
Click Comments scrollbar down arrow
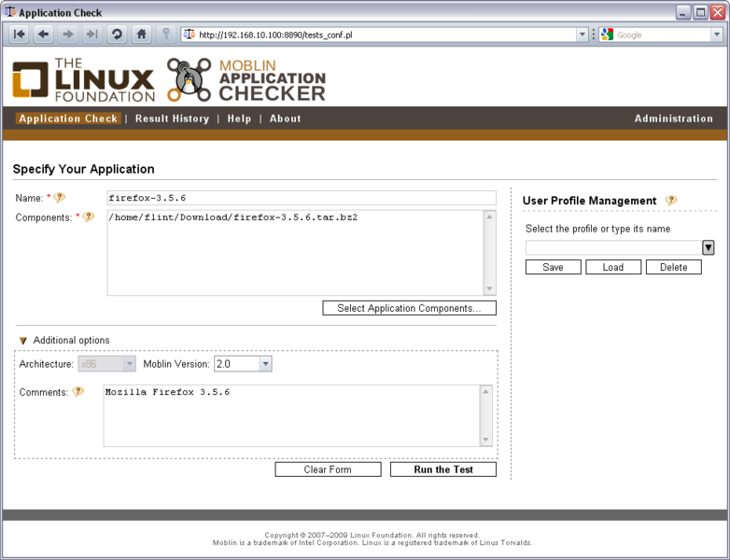tap(486, 440)
